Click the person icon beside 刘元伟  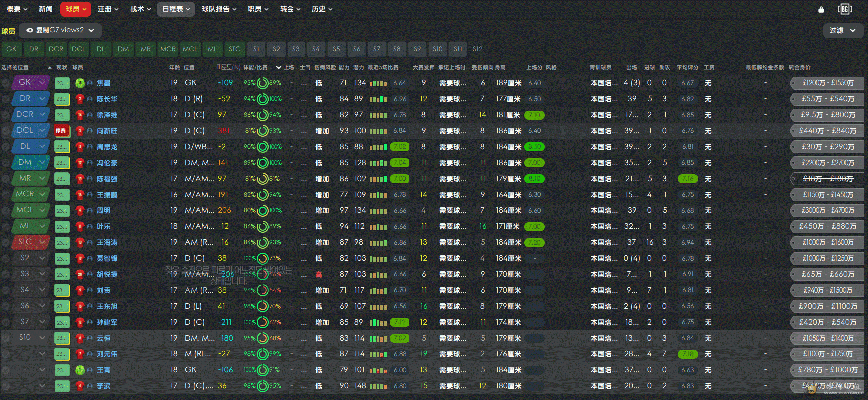(90, 354)
